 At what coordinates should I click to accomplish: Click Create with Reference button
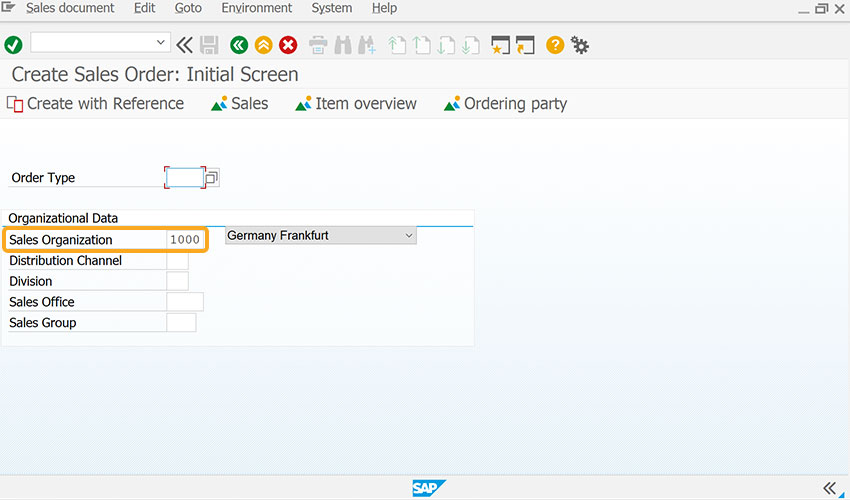(x=95, y=104)
